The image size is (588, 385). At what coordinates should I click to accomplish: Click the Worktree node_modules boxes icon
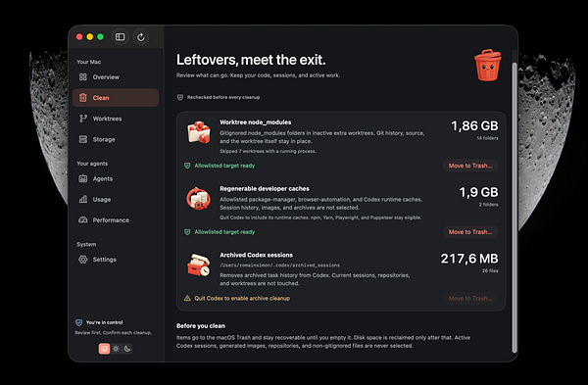coord(199,131)
